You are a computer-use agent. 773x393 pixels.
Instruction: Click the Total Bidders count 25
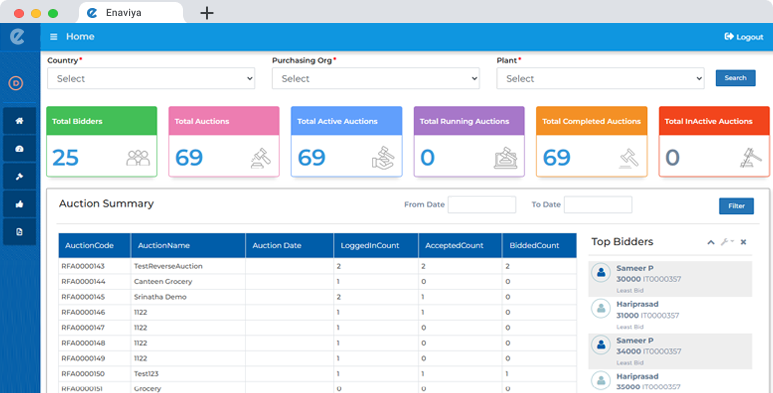coord(66,158)
